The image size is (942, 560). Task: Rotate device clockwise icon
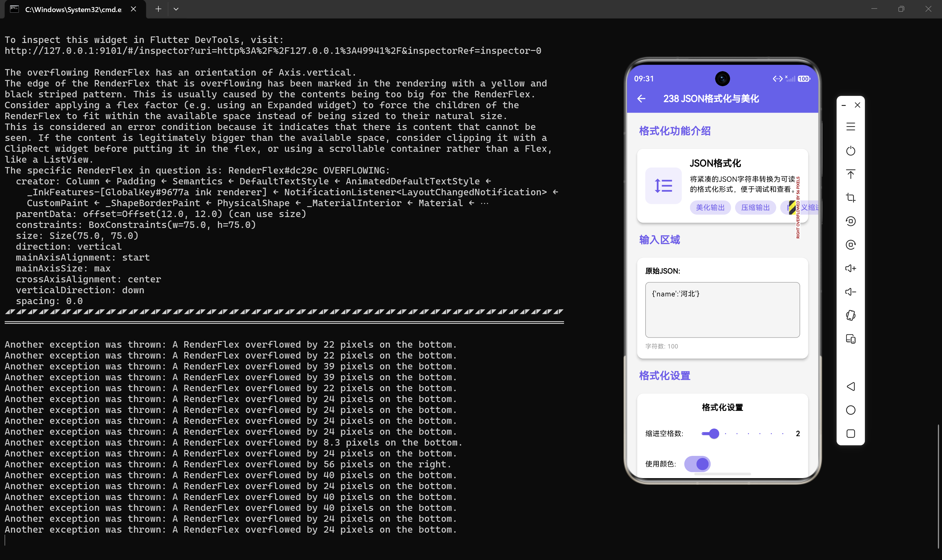pyautogui.click(x=850, y=245)
